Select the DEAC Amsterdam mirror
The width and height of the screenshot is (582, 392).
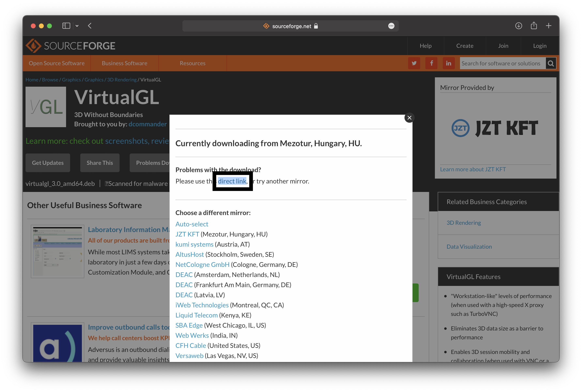tap(184, 275)
